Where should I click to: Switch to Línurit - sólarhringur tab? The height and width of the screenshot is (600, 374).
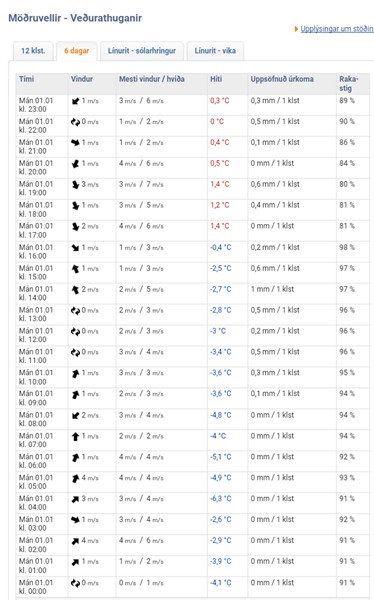coord(142,51)
